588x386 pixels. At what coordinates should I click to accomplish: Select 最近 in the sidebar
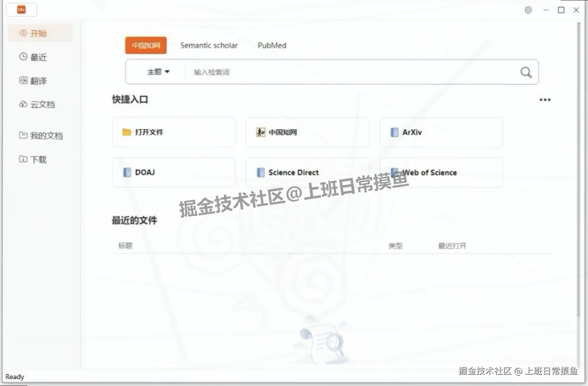(37, 57)
